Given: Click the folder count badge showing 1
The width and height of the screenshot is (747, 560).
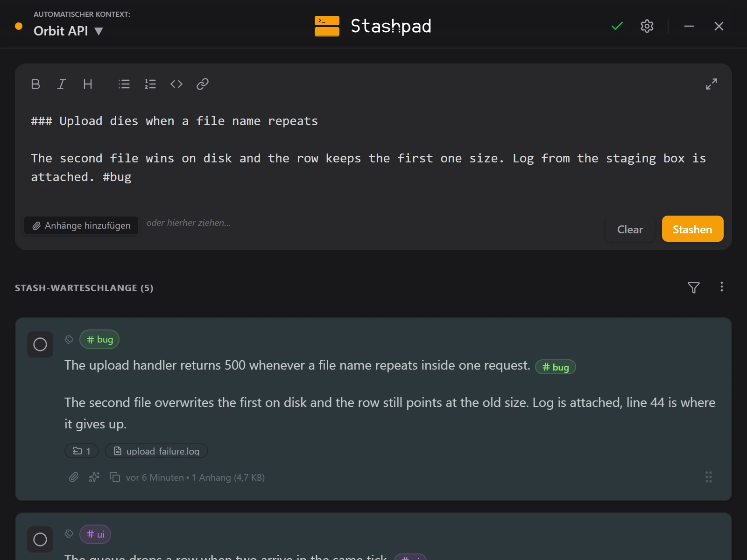Looking at the screenshot, I should [x=82, y=451].
